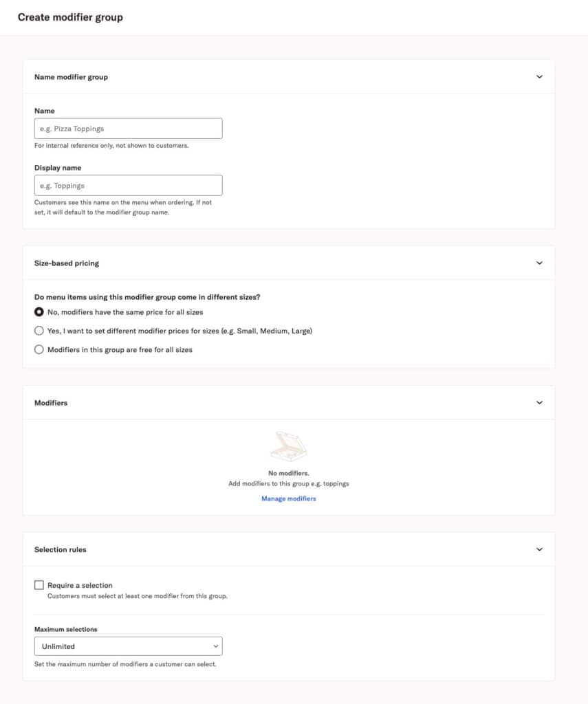This screenshot has height=704, width=588.
Task: Select 'No, modifiers have the same price' option
Action: [x=39, y=311]
